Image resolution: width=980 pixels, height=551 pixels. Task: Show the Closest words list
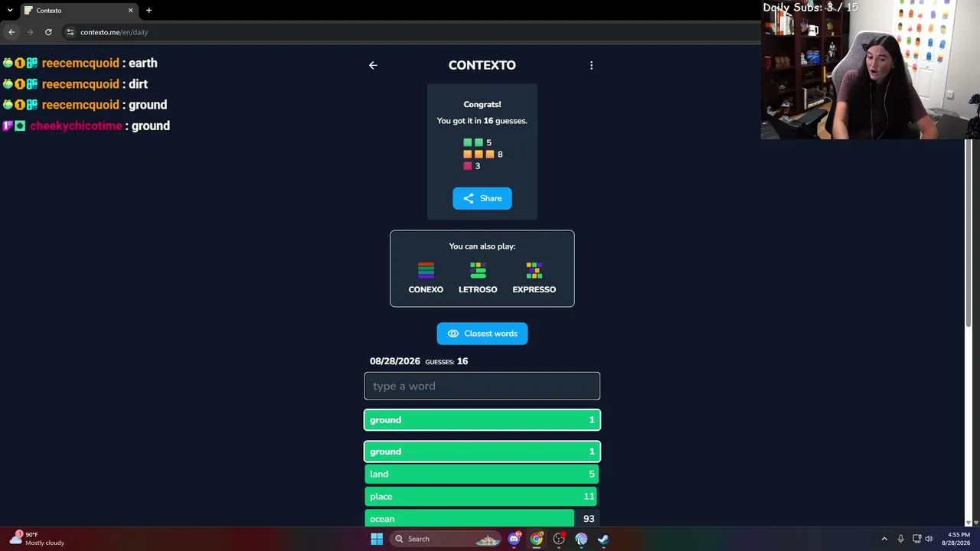click(x=482, y=334)
